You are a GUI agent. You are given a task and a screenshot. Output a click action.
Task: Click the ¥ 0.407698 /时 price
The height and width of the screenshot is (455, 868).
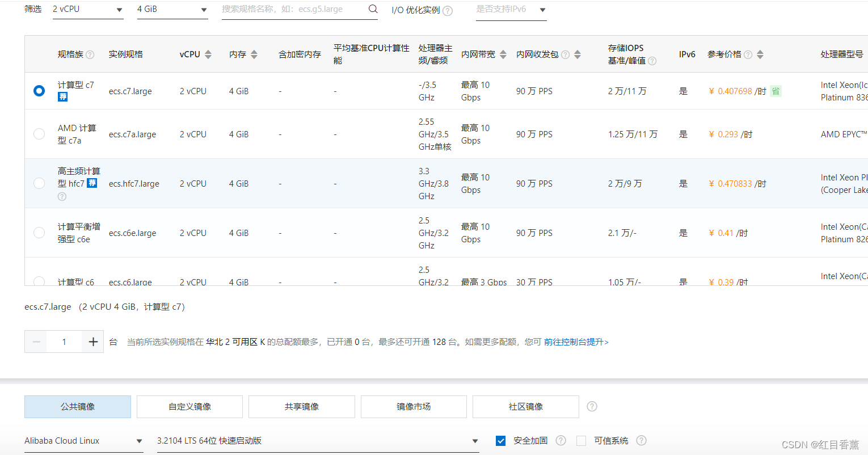[x=737, y=91]
